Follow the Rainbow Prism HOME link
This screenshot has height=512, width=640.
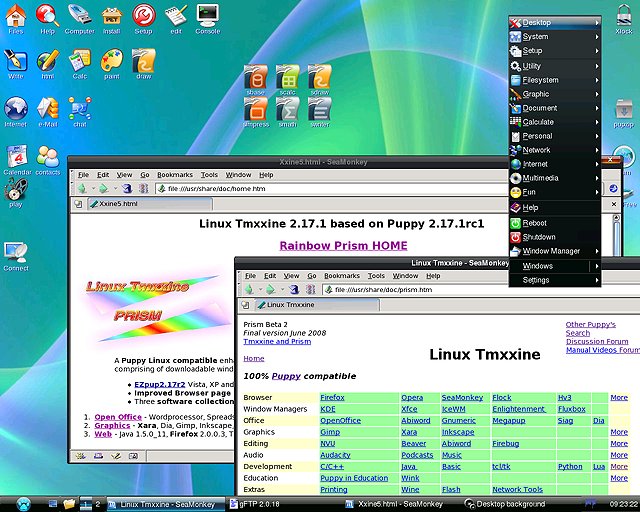point(343,245)
